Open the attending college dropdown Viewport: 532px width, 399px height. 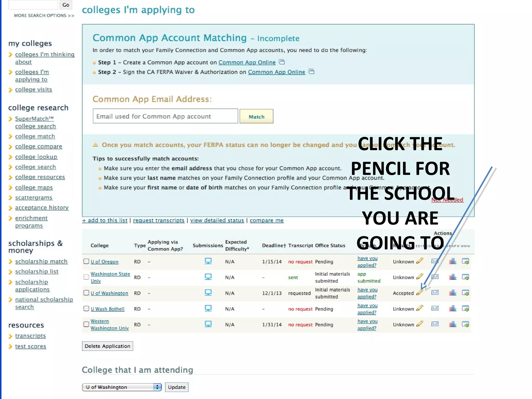pos(122,387)
